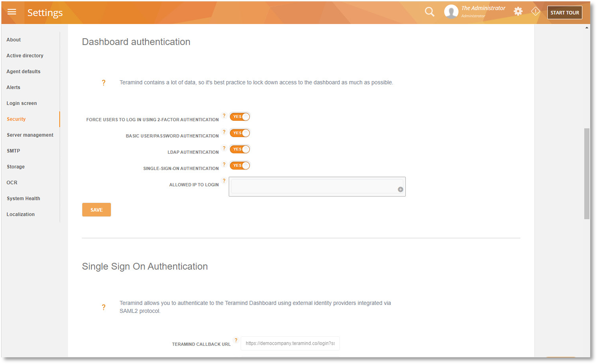Show help for single-sign-on authentication
The width and height of the screenshot is (597, 364).
pos(224,164)
